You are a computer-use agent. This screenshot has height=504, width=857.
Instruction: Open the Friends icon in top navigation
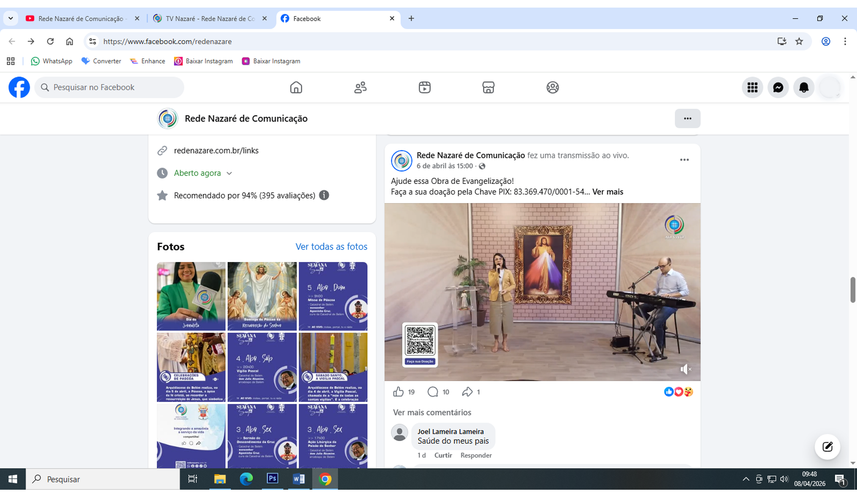coord(360,87)
